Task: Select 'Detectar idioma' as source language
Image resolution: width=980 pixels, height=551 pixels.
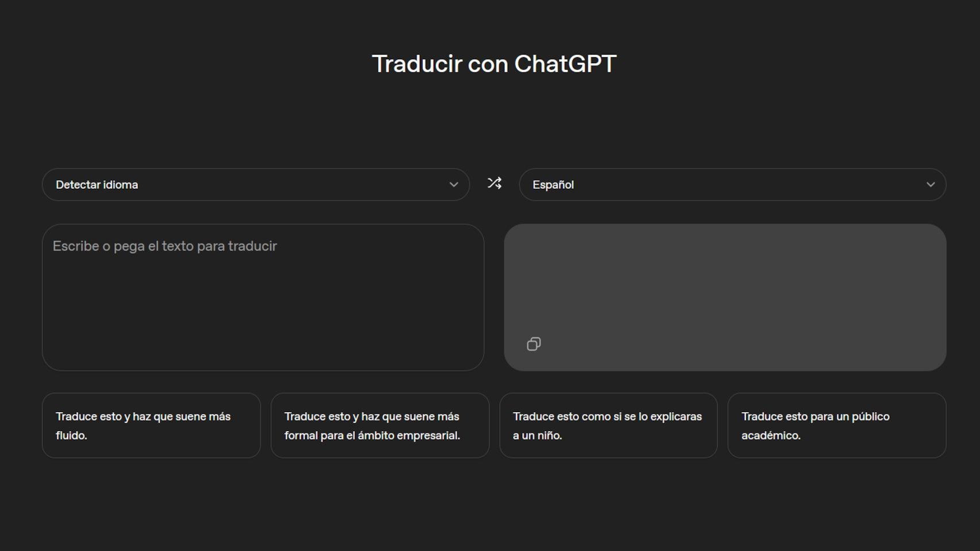Action: click(97, 184)
